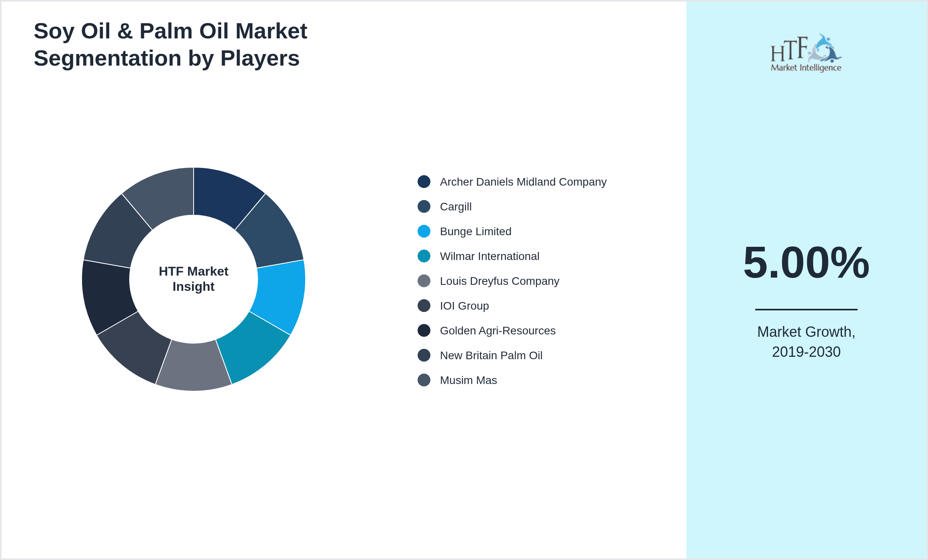928x560 pixels.
Task: Click the Bunge Limited light blue legend dot
Action: pyautogui.click(x=424, y=232)
